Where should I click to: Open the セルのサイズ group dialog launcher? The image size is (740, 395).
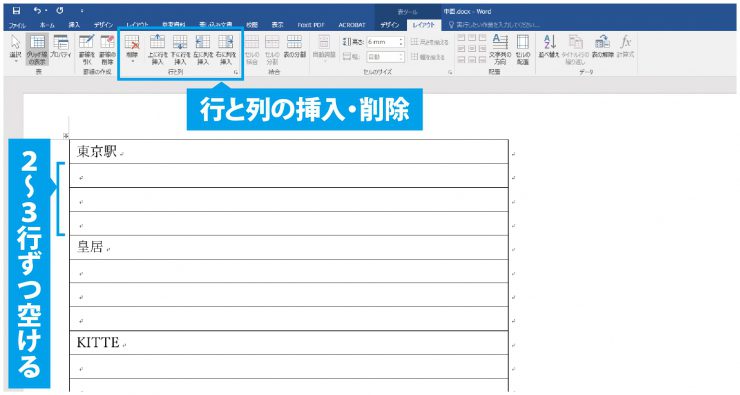[x=450, y=72]
